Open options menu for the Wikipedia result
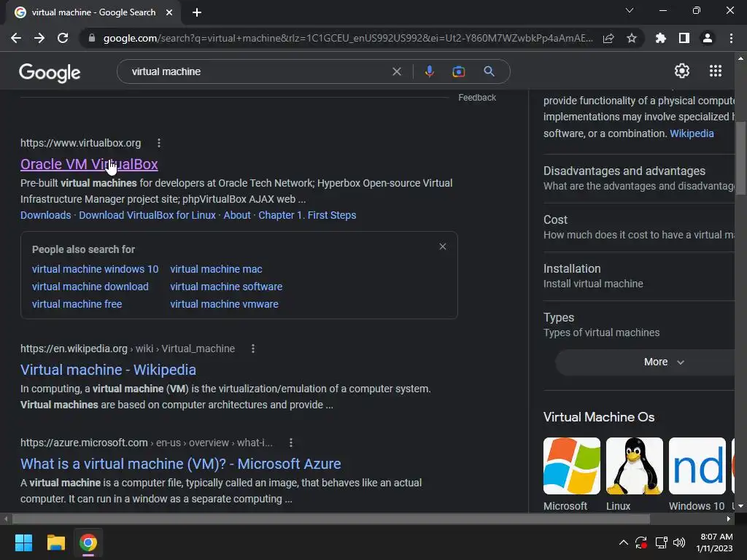 click(253, 349)
